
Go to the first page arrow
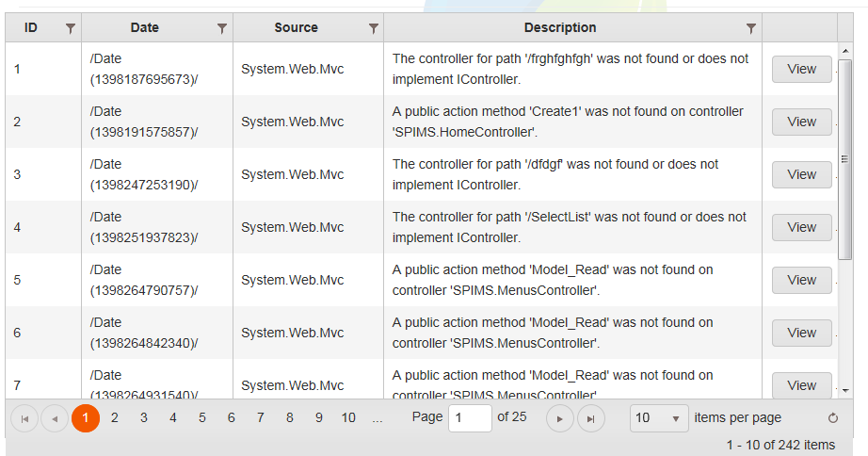[x=24, y=418]
